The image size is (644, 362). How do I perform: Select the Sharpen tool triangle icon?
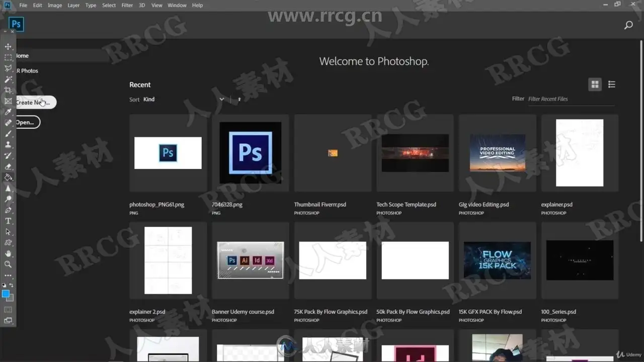[8, 189]
